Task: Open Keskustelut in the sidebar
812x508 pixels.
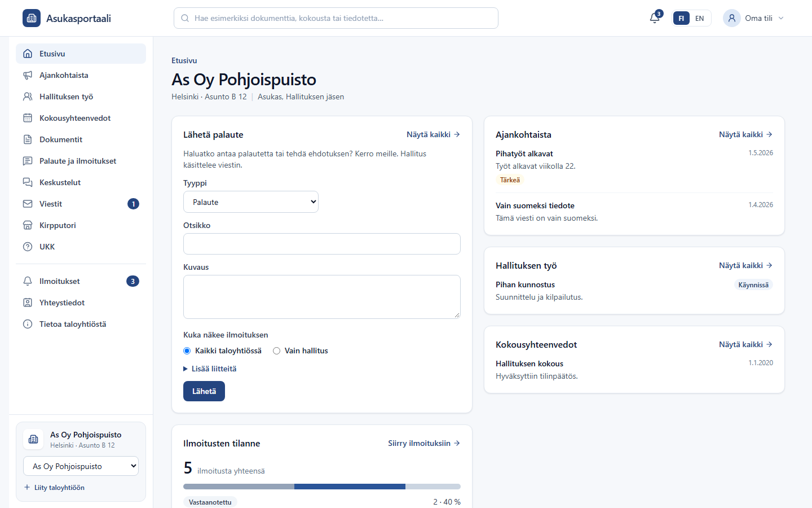Action: [81, 182]
